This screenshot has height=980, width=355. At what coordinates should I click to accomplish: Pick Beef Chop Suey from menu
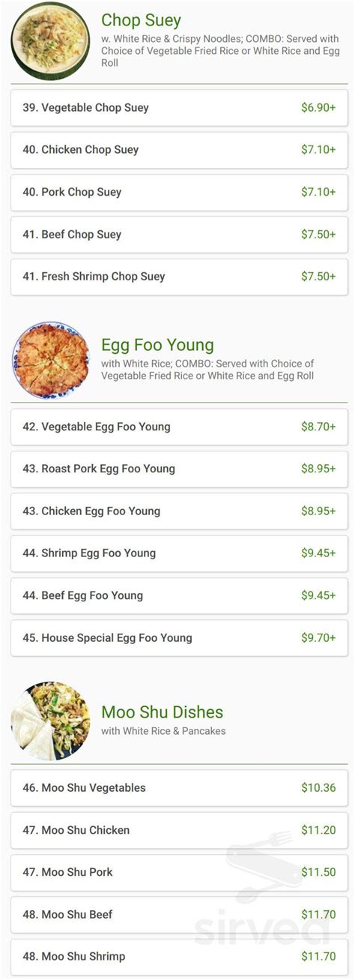pyautogui.click(x=179, y=235)
